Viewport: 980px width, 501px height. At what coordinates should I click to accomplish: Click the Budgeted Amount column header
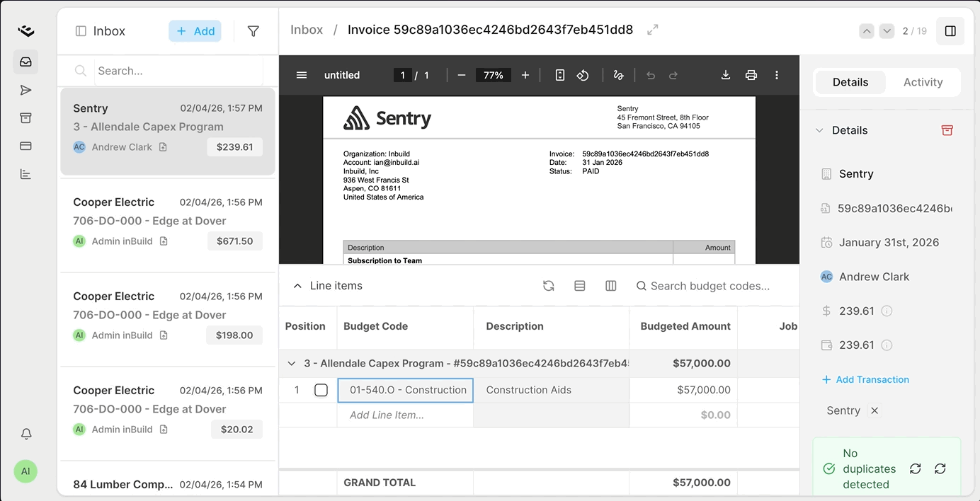683,326
